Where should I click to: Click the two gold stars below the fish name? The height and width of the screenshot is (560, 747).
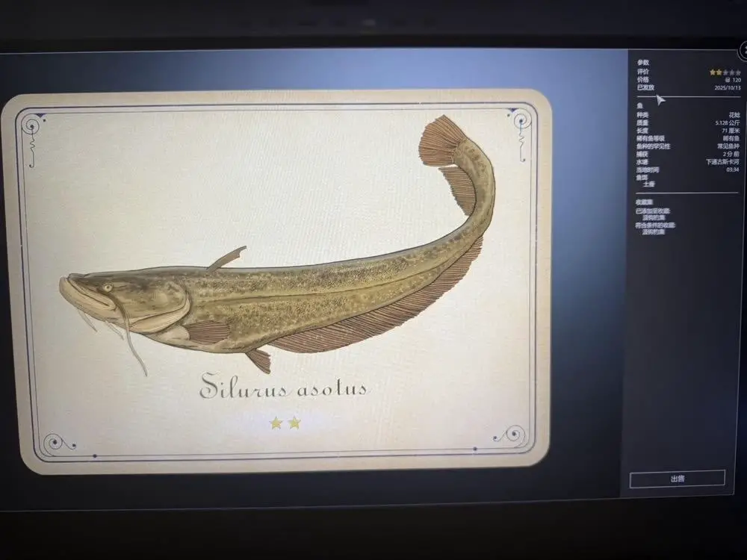[x=285, y=423]
